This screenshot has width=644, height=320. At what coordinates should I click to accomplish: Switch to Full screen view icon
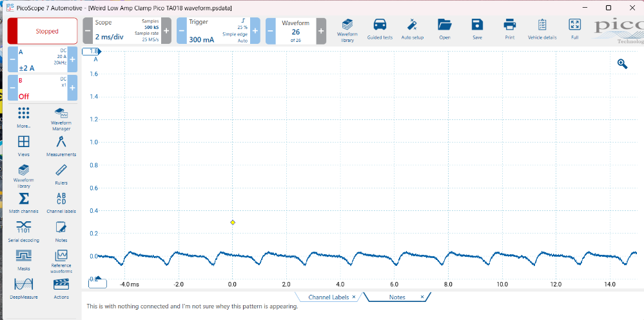point(574,29)
